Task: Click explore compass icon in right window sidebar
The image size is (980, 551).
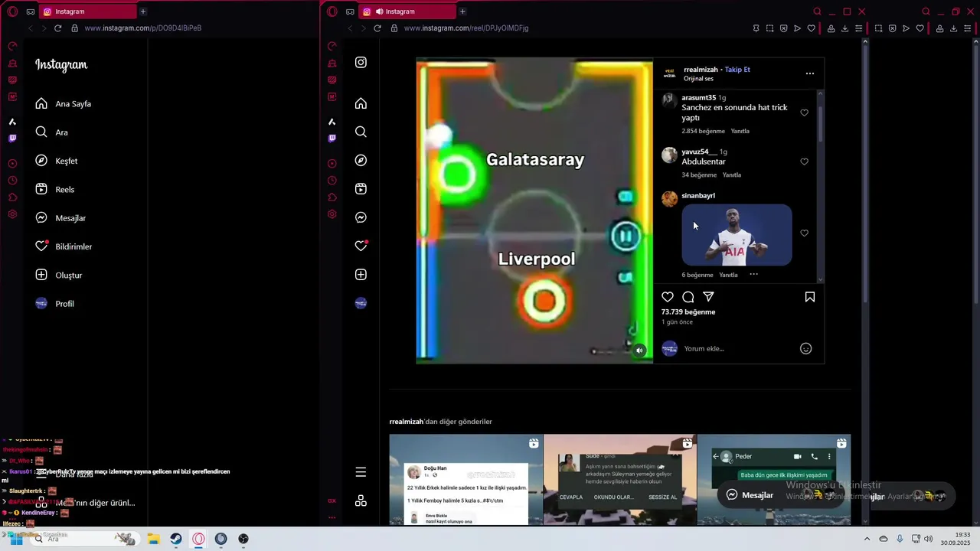Action: coord(361,161)
